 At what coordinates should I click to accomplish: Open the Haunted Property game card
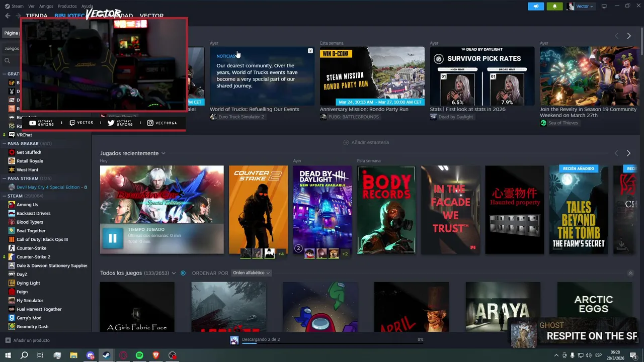click(x=515, y=210)
